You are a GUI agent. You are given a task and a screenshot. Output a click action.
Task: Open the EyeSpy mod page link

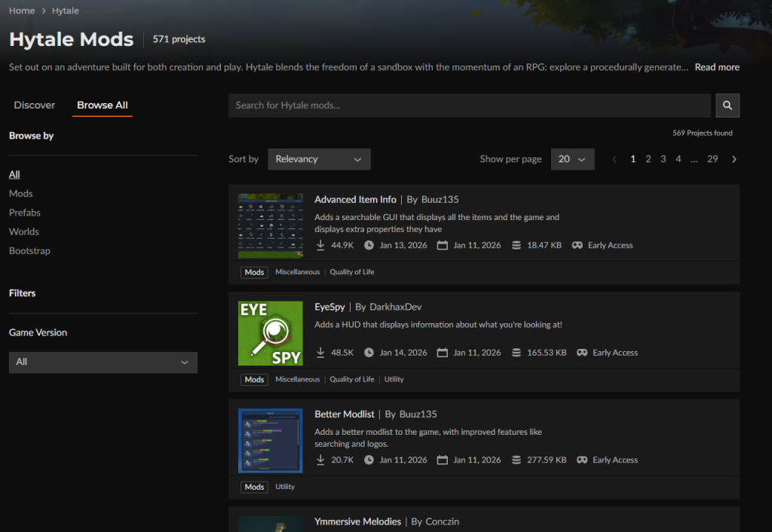329,307
